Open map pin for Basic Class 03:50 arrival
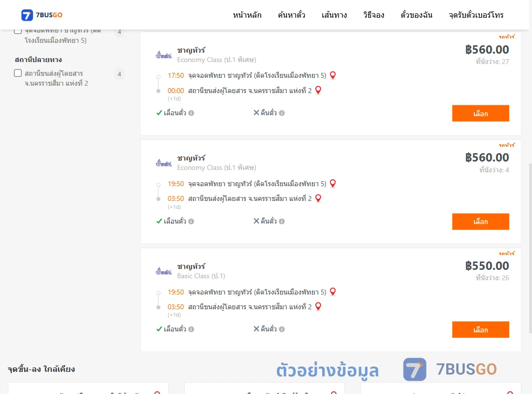The image size is (532, 394). click(318, 306)
